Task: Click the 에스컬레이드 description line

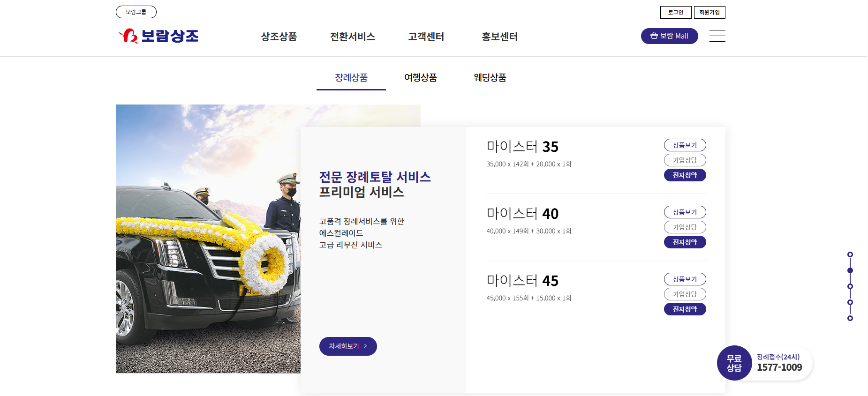Action: [341, 233]
